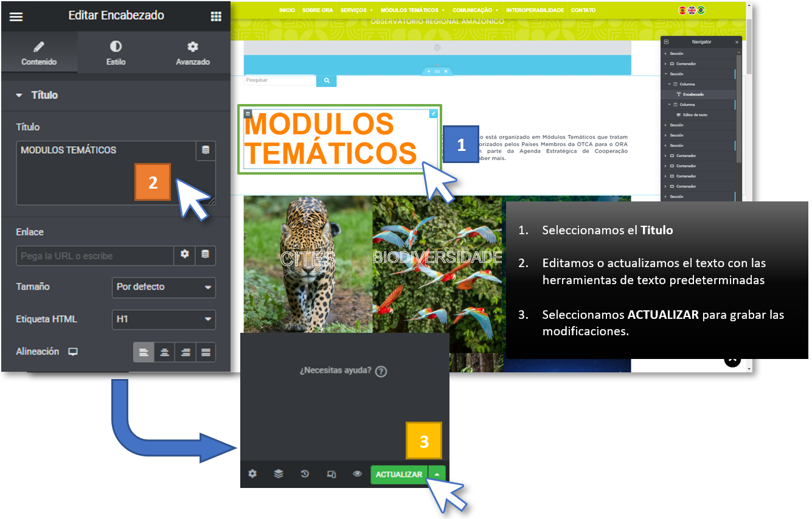Open the SERVIÇOS submenu
812x519 pixels.
(356, 10)
